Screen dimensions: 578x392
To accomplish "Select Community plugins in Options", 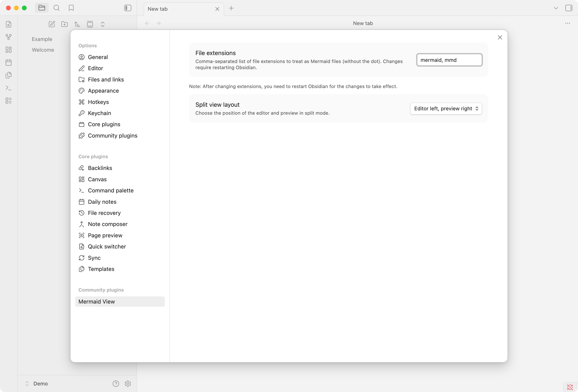I will [112, 136].
